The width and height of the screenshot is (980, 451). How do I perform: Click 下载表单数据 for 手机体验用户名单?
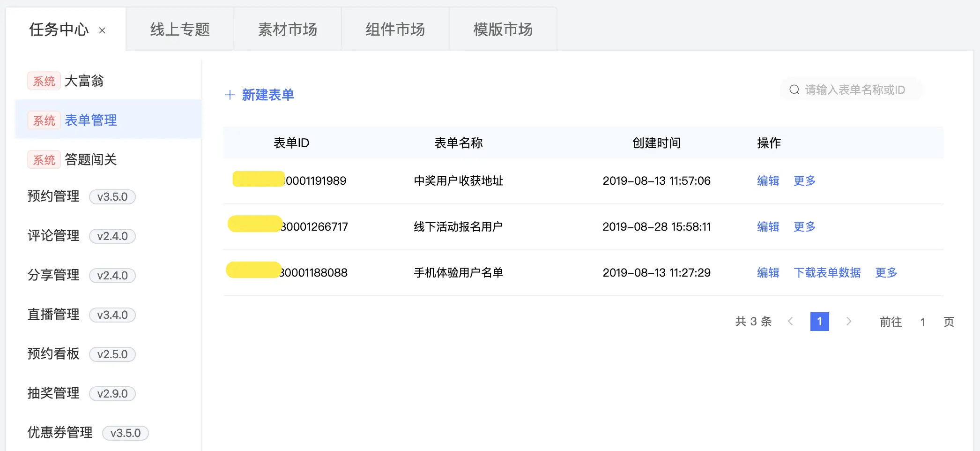(827, 273)
